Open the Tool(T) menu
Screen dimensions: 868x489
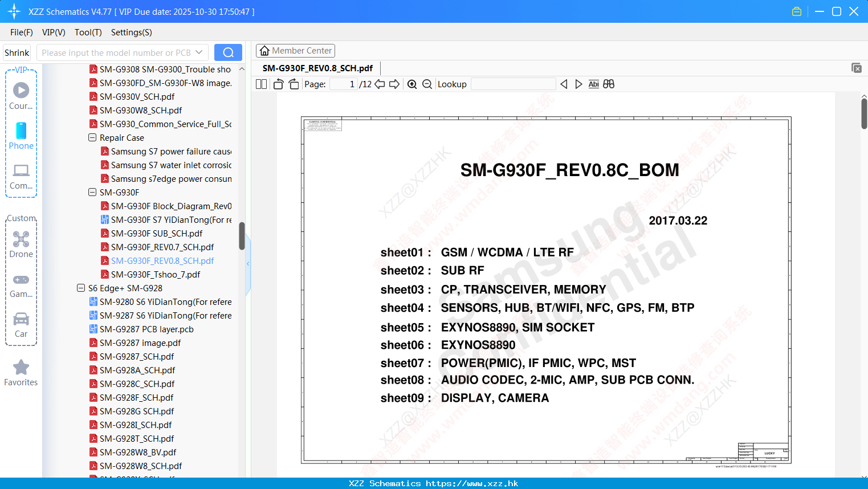click(x=88, y=32)
